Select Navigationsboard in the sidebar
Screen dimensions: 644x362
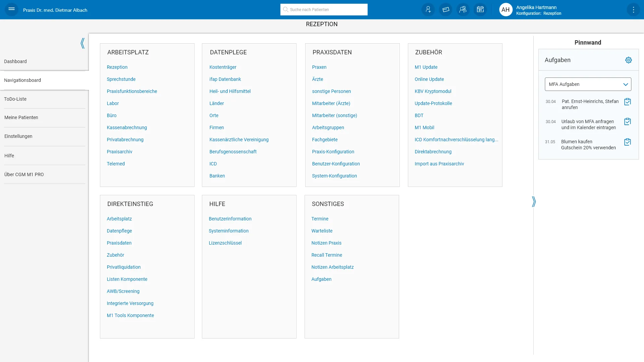tap(44, 80)
